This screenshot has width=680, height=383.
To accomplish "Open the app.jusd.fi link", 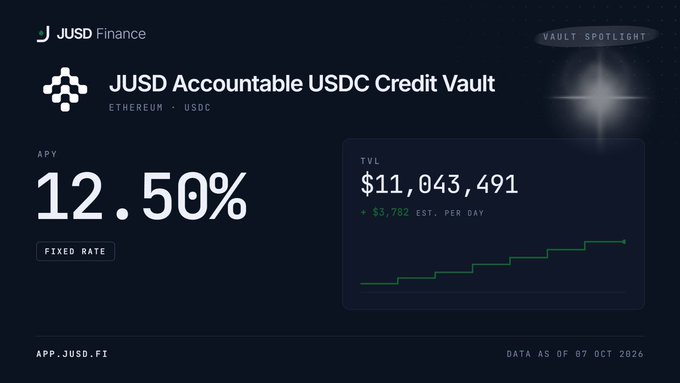I will click(72, 354).
